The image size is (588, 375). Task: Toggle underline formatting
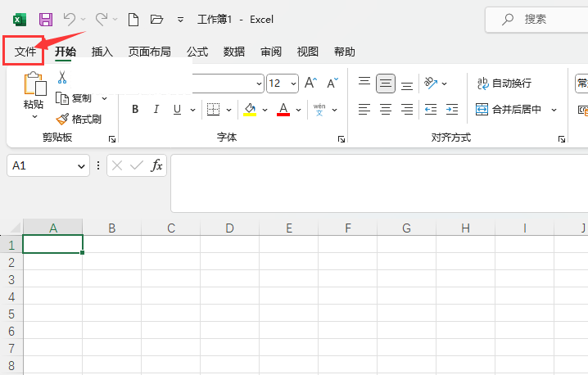(x=177, y=110)
